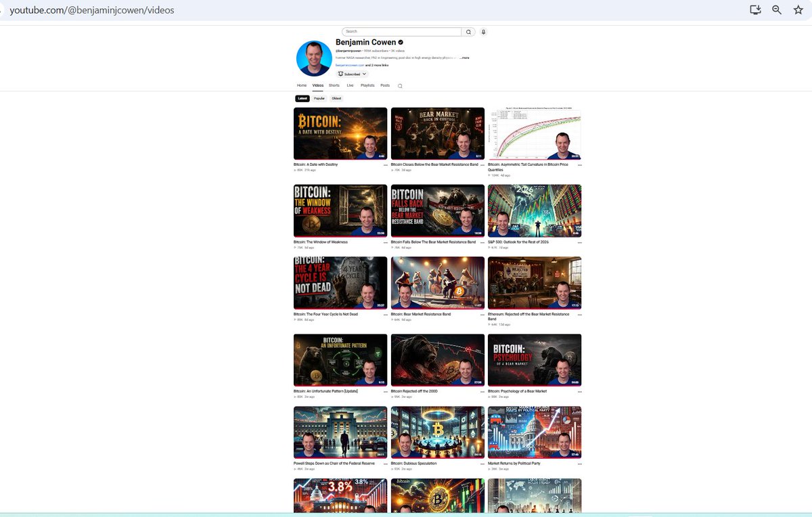Open more options for Bitcoin Closes Below the Bear Market
This screenshot has height=517, width=812.
482,165
